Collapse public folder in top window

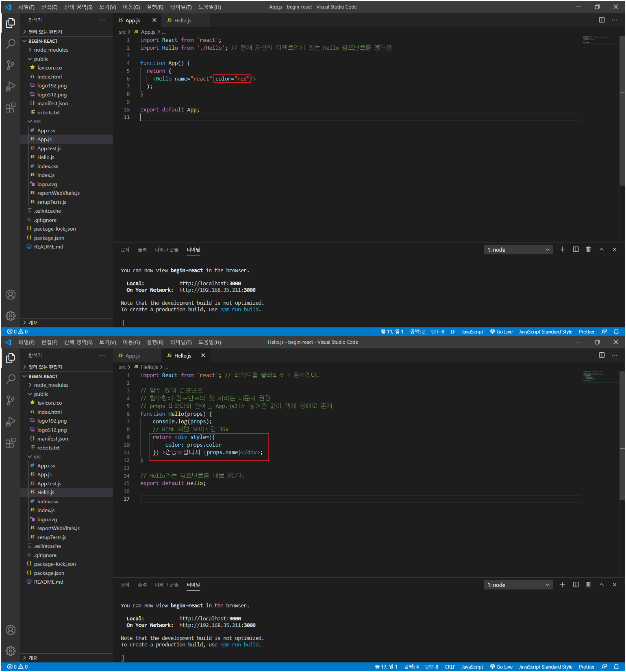pyautogui.click(x=67, y=59)
